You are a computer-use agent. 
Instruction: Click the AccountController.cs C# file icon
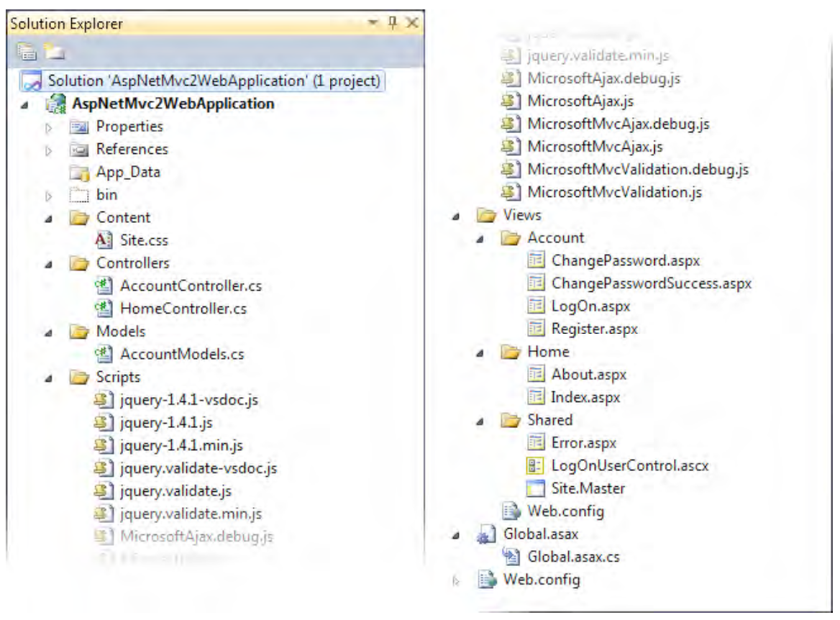tap(104, 286)
